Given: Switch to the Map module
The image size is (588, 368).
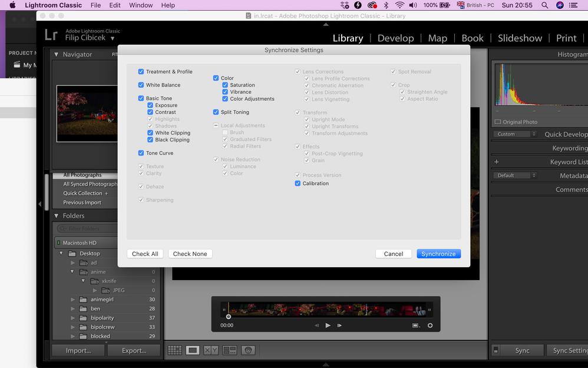Looking at the screenshot, I should 438,38.
